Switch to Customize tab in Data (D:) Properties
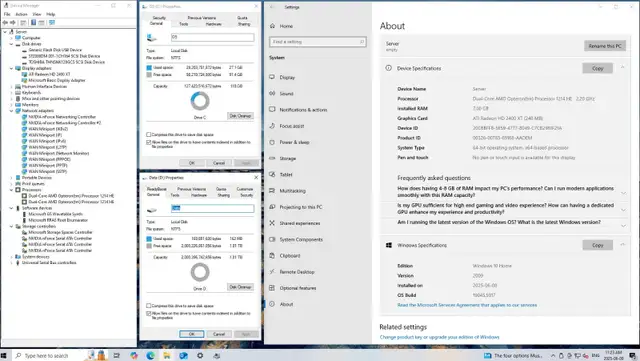Viewport: 640px width, 361px height. 245,189
